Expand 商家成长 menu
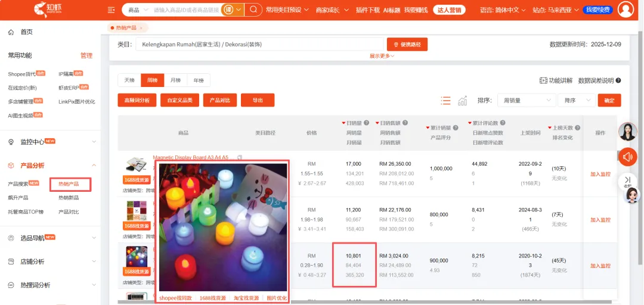Viewport: 644px width, 305px height. click(x=332, y=10)
